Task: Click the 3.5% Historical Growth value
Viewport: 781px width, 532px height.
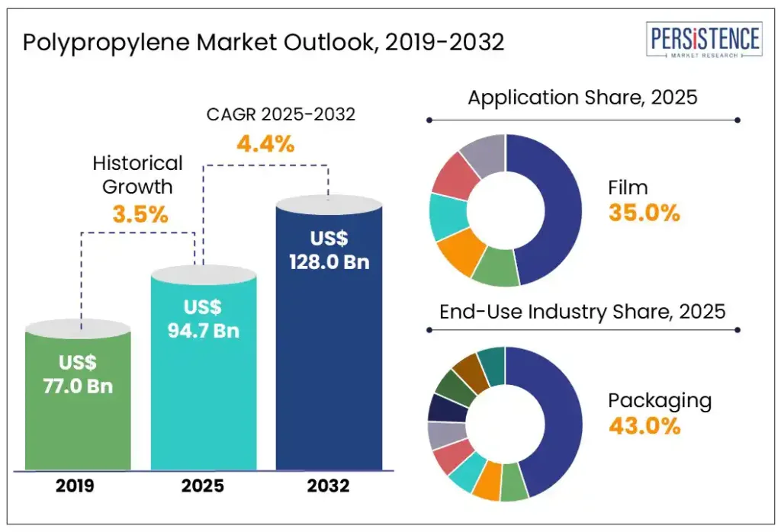Action: 140,214
